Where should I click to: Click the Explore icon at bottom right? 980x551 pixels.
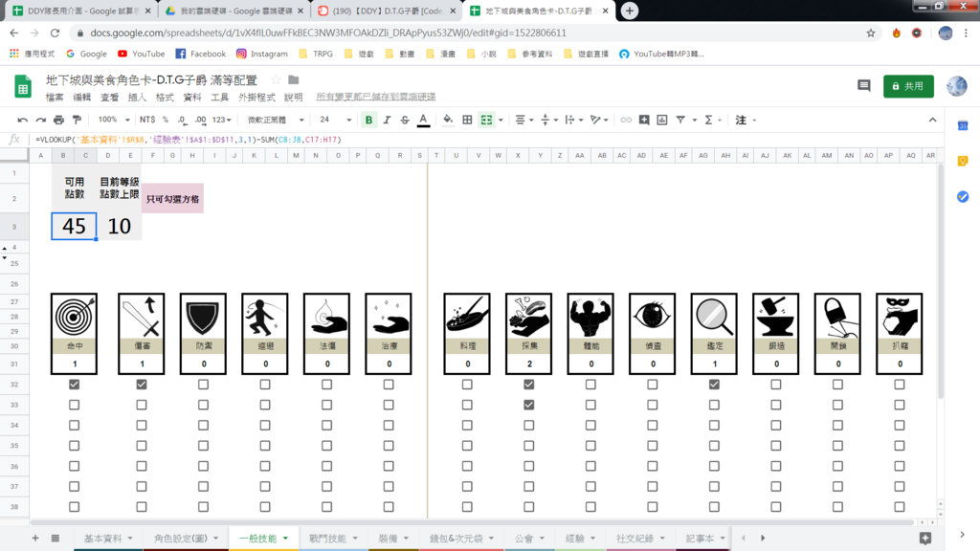[x=925, y=538]
